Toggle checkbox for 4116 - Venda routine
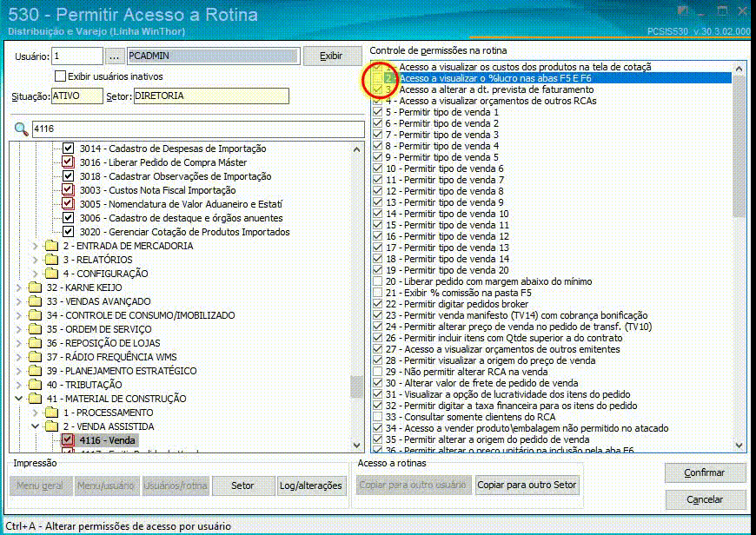756x535 pixels. tap(68, 440)
